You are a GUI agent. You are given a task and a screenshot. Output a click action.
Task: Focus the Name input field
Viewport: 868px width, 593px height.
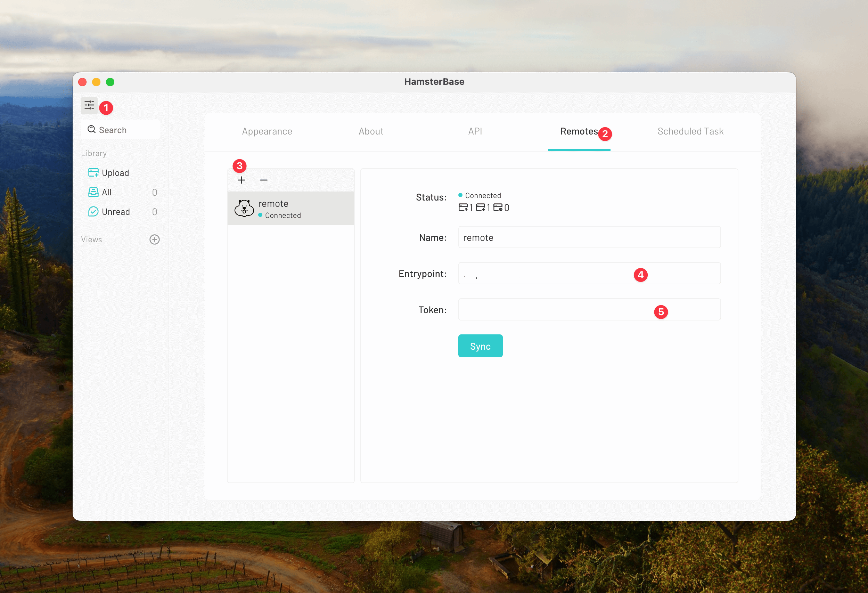click(x=589, y=237)
